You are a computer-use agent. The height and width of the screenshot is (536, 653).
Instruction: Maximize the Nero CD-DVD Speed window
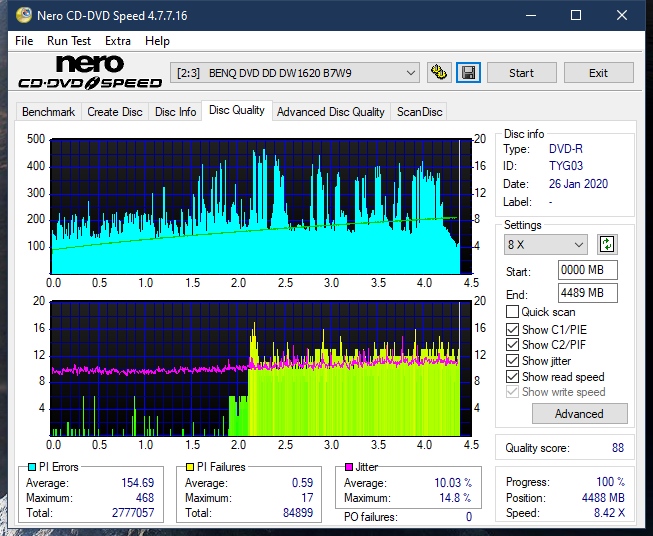(576, 15)
